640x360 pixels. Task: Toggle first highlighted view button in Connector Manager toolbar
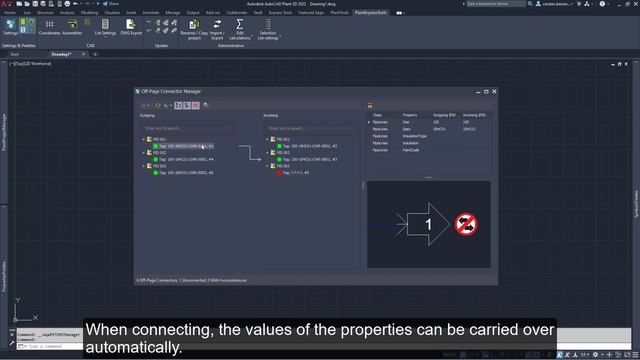178,106
